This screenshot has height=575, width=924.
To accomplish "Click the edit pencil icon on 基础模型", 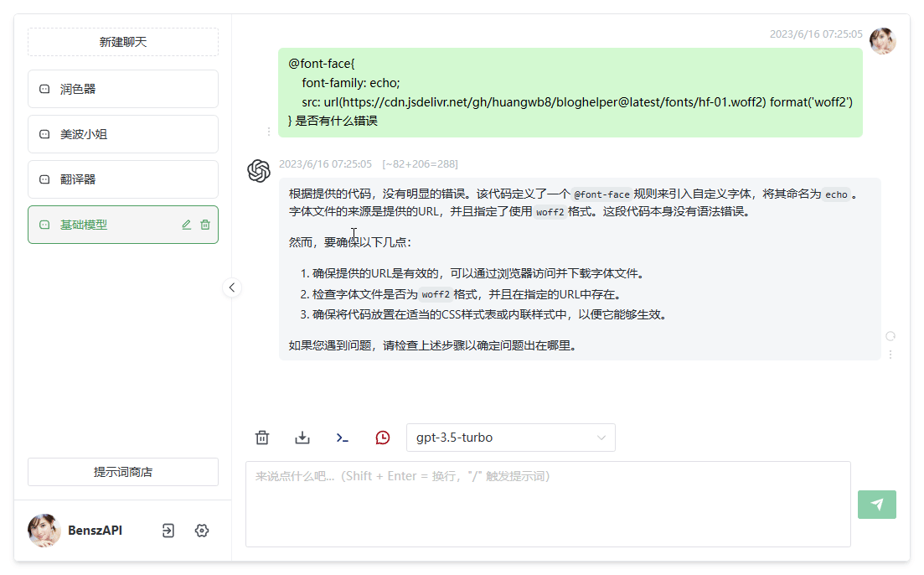I will (x=186, y=225).
